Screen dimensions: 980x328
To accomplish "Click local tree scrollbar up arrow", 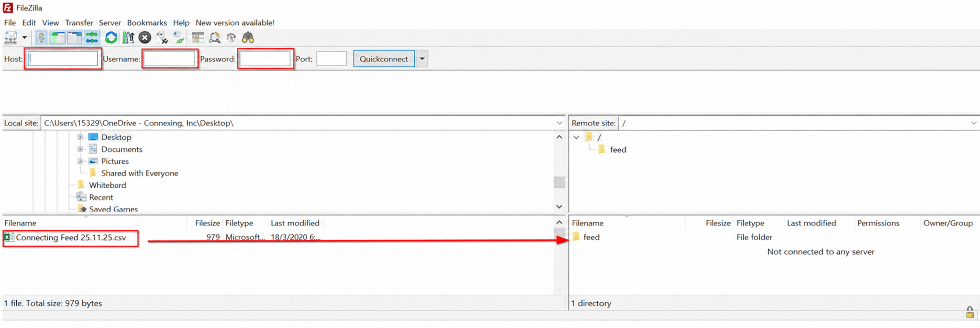I will coord(559,137).
